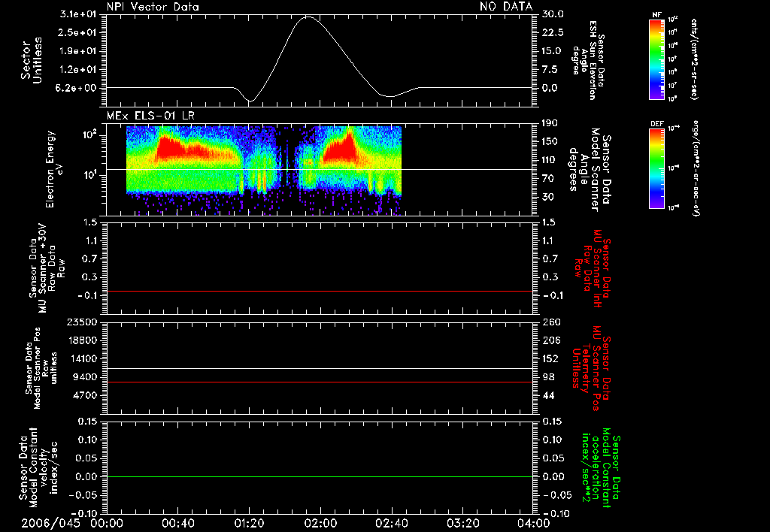This screenshot has width=770, height=532.
Task: Click the peak of the sun elevation curve
Action: [308, 17]
